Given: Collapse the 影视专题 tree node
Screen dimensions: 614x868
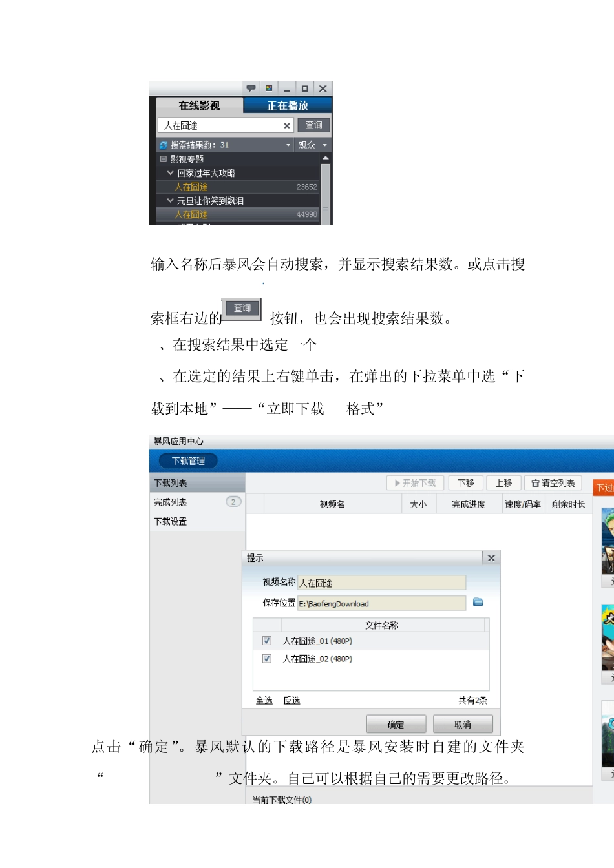Looking at the screenshot, I should 164,159.
